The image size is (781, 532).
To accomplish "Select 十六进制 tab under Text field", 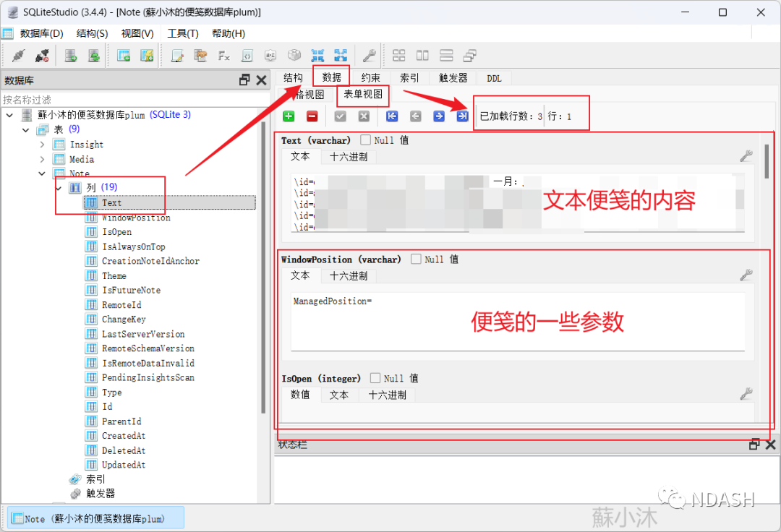I will click(x=349, y=157).
